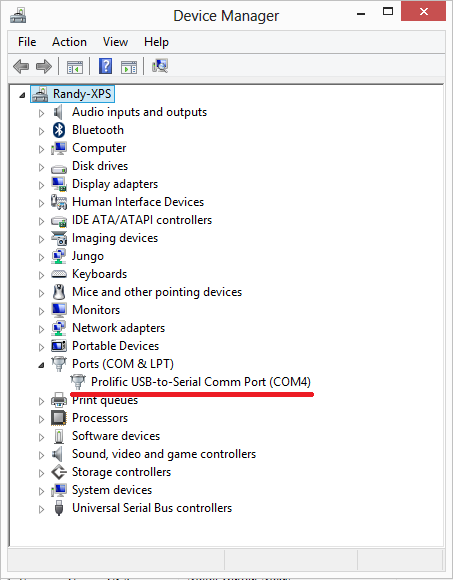Expand the Display adapters node
The height and width of the screenshot is (580, 453).
(x=41, y=185)
